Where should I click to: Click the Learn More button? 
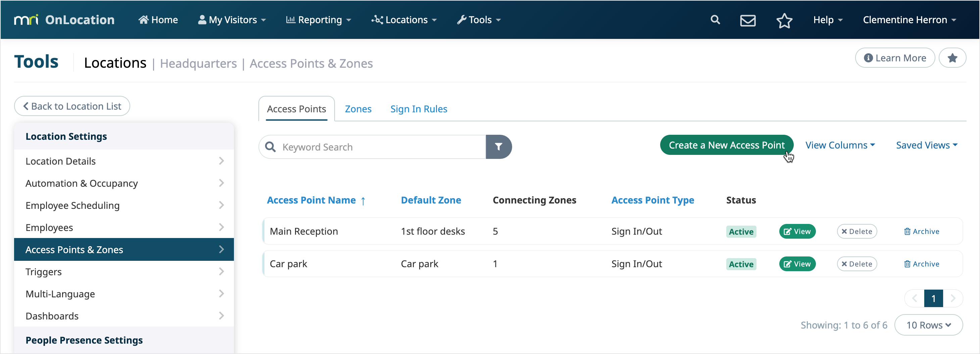click(895, 58)
